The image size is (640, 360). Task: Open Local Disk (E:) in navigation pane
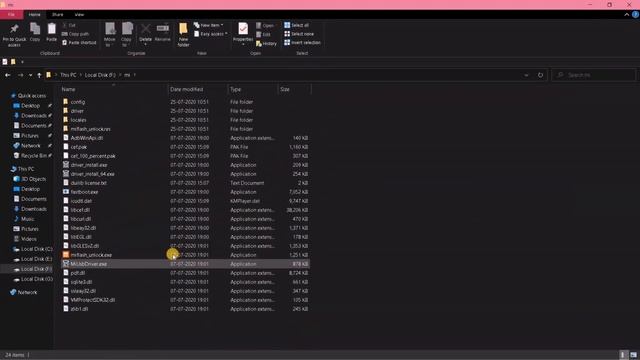[x=36, y=259]
